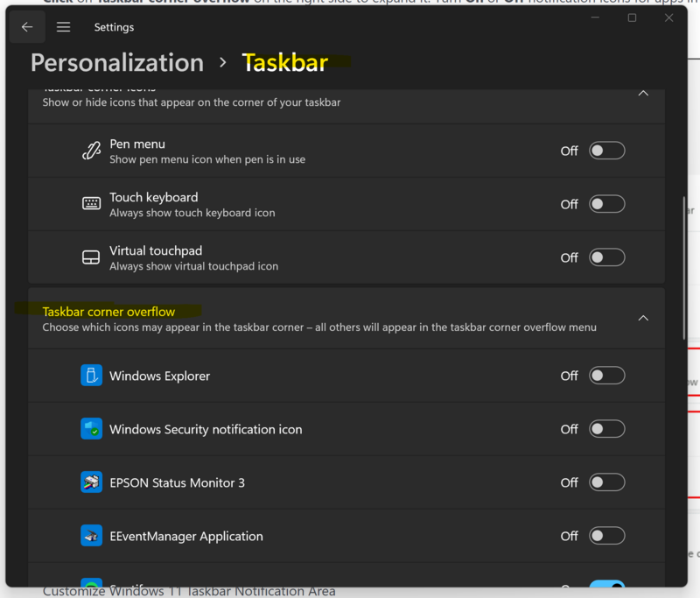The height and width of the screenshot is (598, 700).
Task: Go to Personalization in the breadcrumb
Action: (117, 62)
